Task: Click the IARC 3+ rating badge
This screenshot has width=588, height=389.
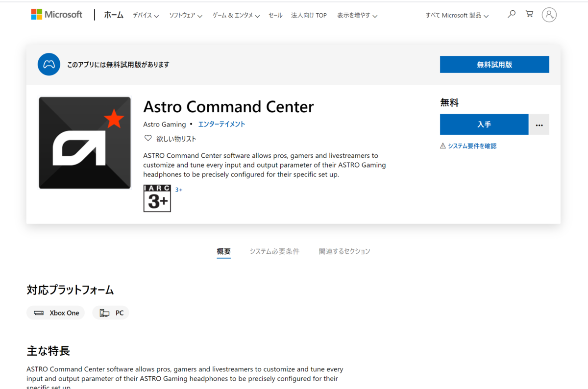Action: (x=157, y=198)
